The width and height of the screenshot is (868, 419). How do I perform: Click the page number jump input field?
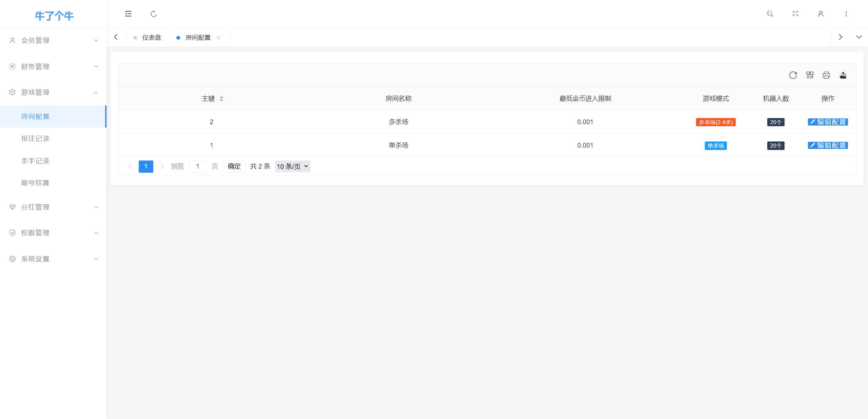click(197, 166)
